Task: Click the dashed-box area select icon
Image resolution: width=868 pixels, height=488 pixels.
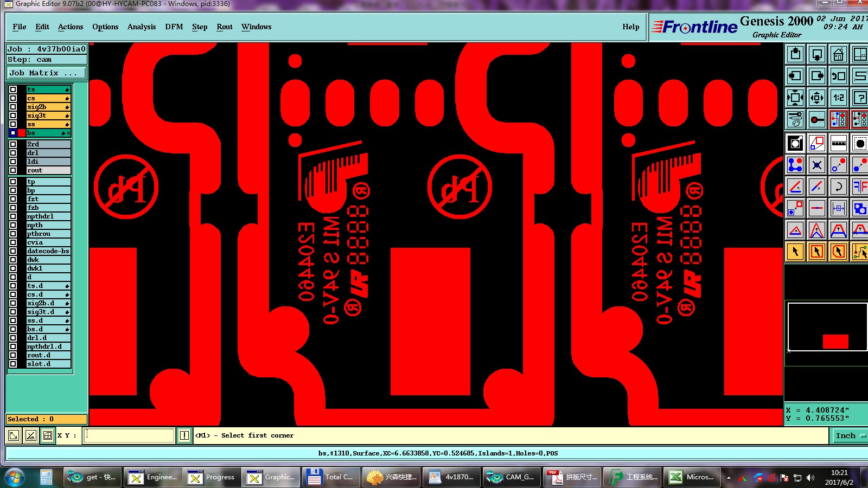Action: click(x=860, y=143)
